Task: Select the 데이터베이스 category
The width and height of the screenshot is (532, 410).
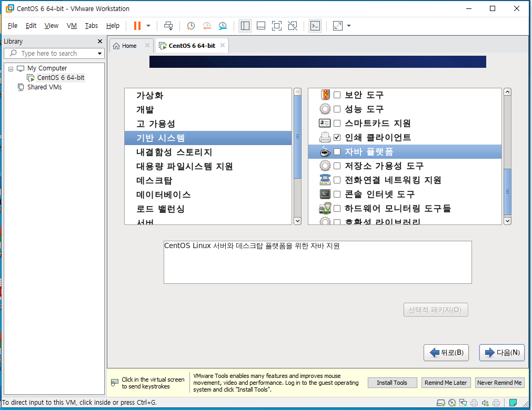Action: (208, 195)
